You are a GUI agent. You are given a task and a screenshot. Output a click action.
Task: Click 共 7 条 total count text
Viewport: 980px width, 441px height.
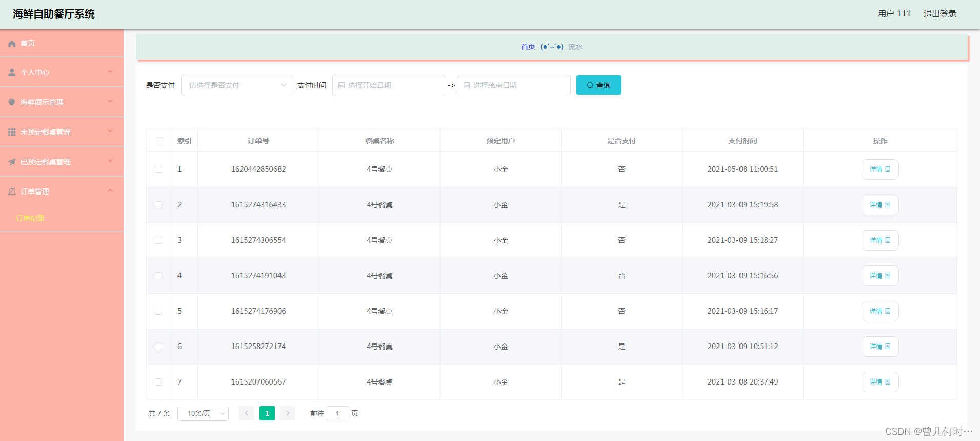[159, 413]
